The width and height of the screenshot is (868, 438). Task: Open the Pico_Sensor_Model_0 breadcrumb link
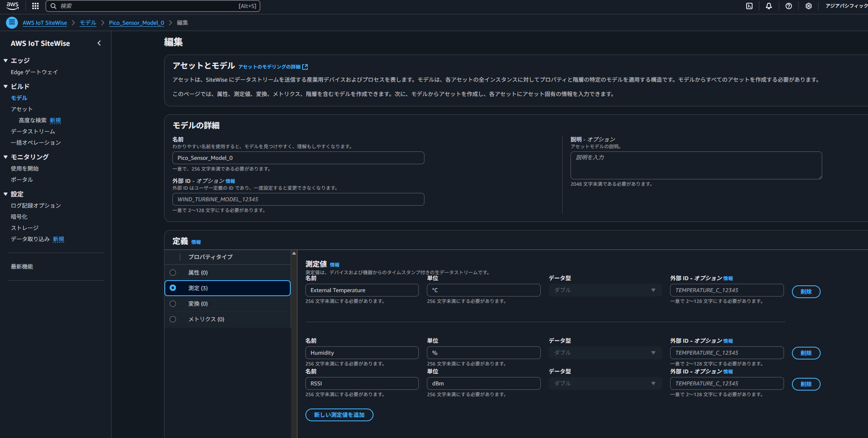(x=137, y=23)
